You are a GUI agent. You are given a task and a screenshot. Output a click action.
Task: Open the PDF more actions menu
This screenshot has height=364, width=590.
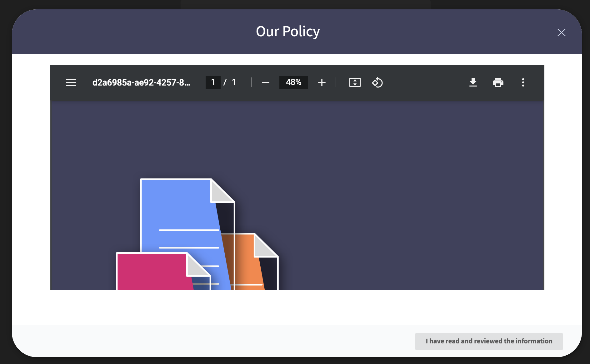click(x=523, y=82)
